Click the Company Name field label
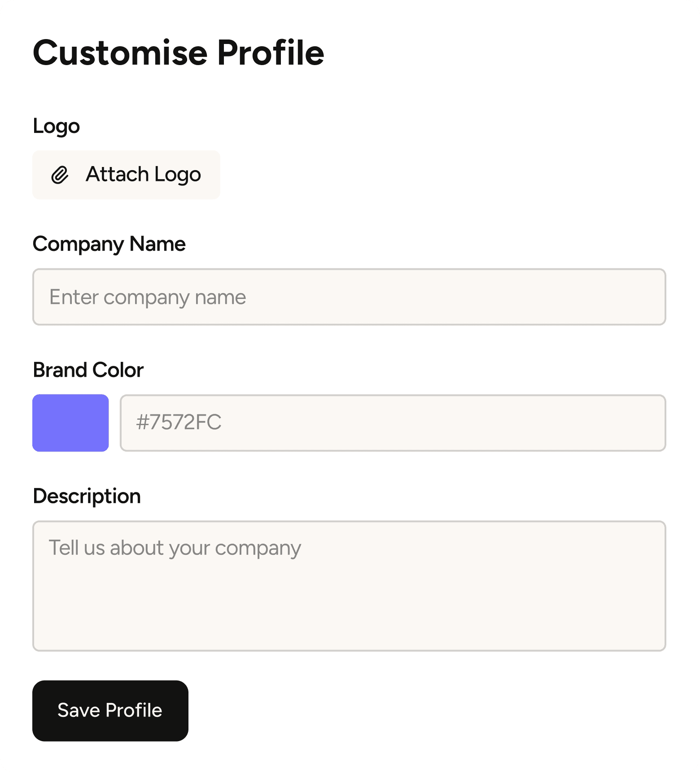 point(109,245)
